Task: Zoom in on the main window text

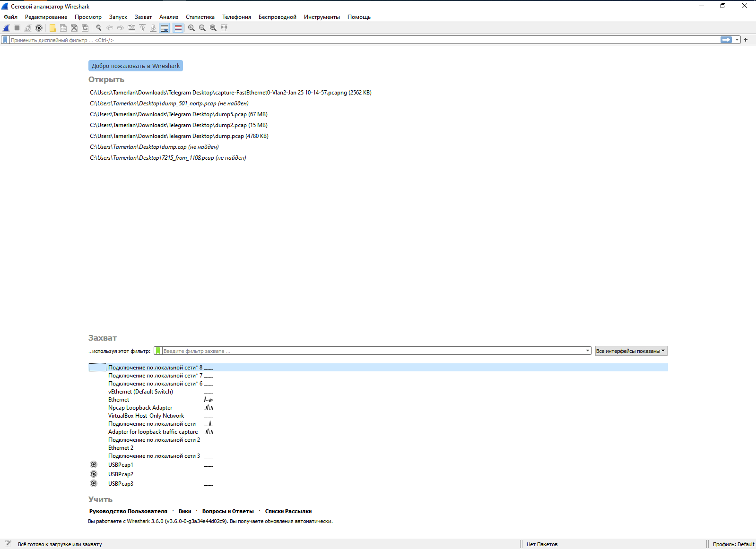Action: tap(191, 28)
